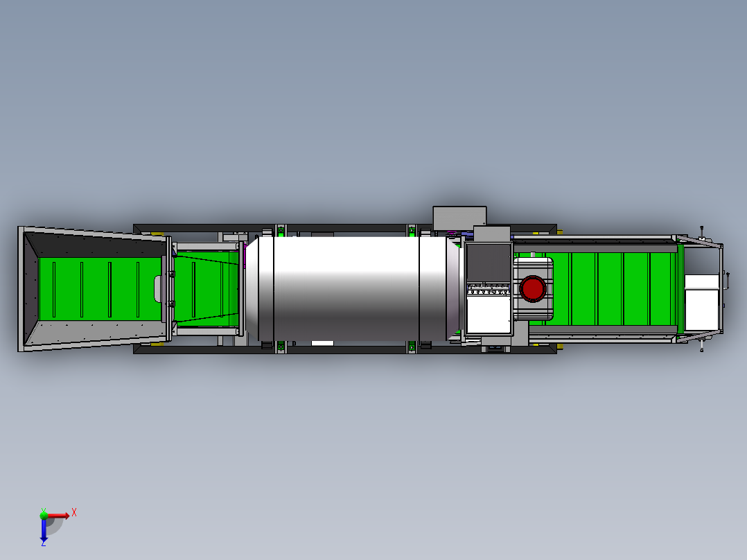
Task: Select the dark green strip at conveyor end
Action: pos(680,288)
